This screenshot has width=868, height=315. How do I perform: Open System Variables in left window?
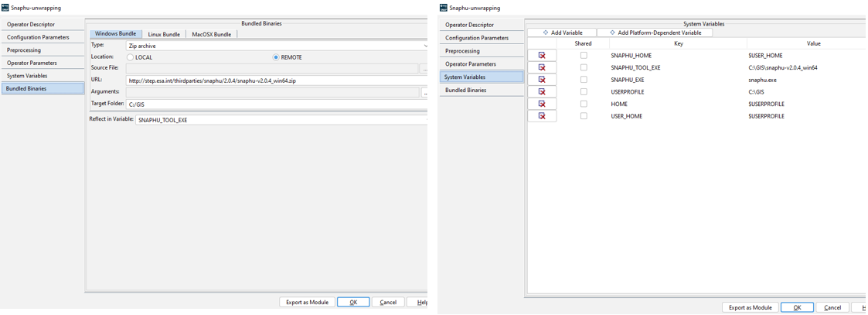pos(43,75)
